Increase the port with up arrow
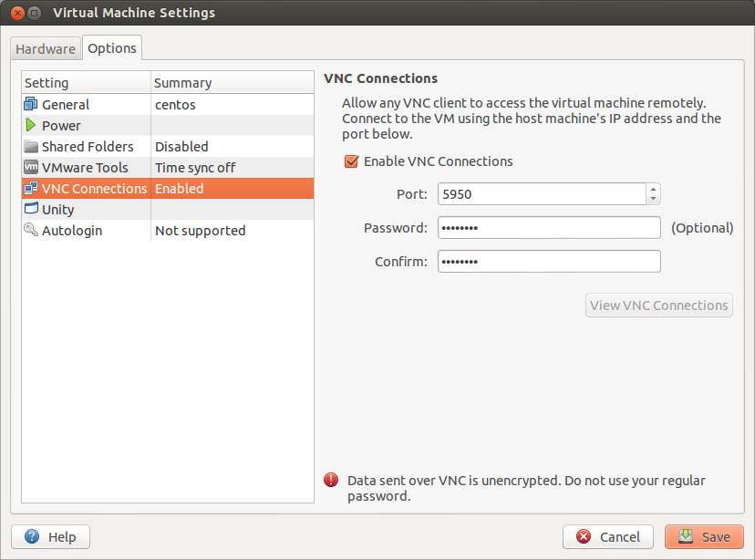 click(x=653, y=189)
